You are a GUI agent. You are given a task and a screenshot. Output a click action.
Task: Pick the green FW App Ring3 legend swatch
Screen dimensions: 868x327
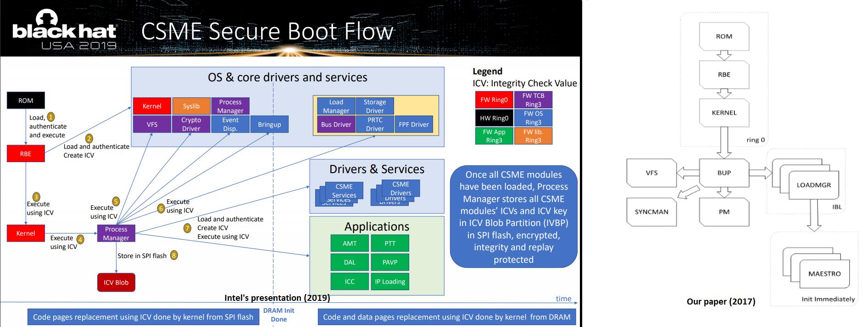(x=494, y=136)
